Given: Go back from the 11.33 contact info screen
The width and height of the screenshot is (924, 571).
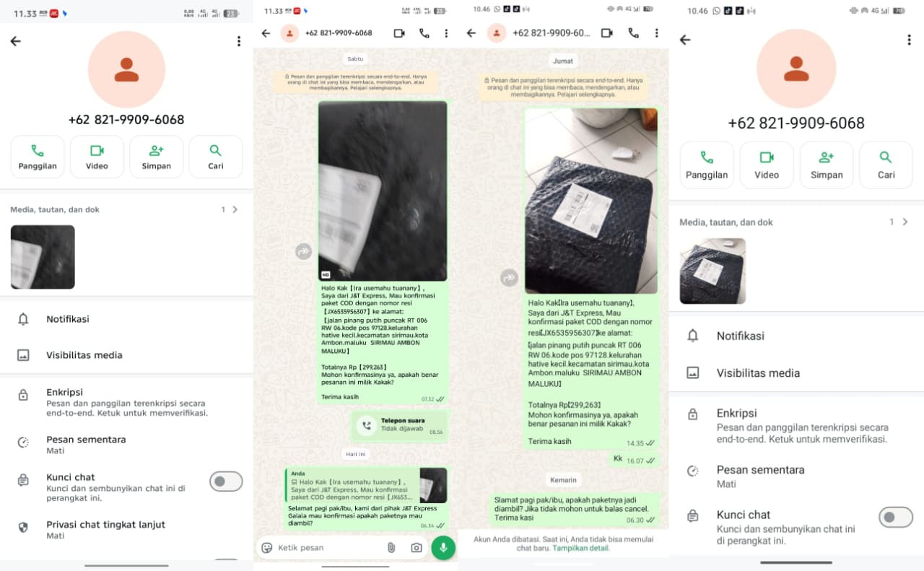Looking at the screenshot, I should coord(16,41).
